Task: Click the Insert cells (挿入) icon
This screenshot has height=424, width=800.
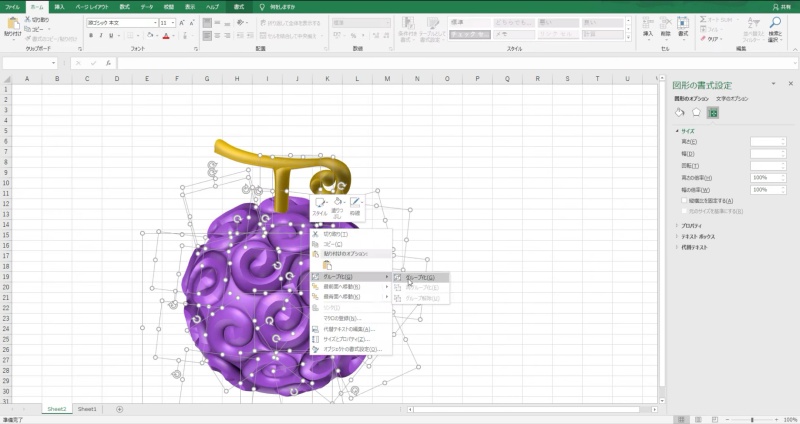Action: 648,23
